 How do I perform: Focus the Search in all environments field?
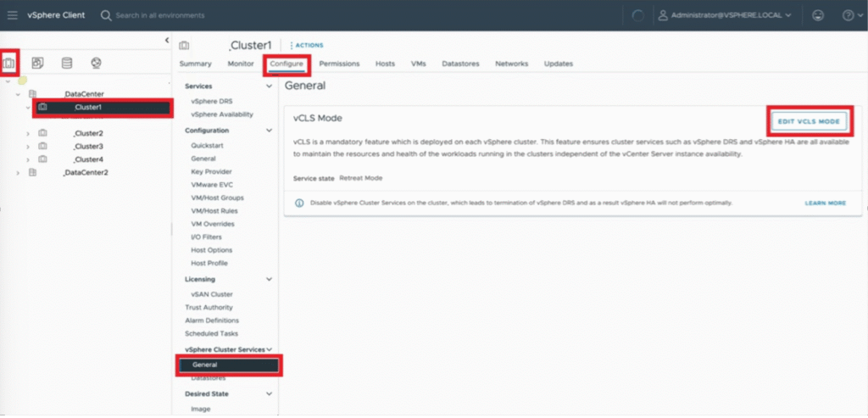[160, 15]
